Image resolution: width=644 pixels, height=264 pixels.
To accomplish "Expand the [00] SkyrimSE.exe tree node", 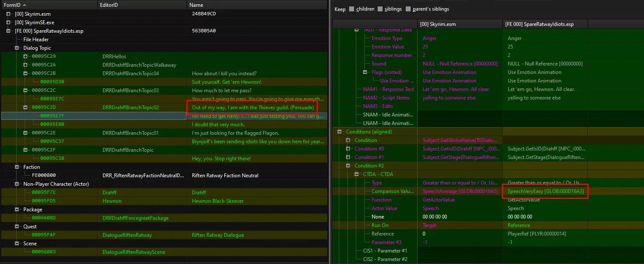I will [x=9, y=23].
